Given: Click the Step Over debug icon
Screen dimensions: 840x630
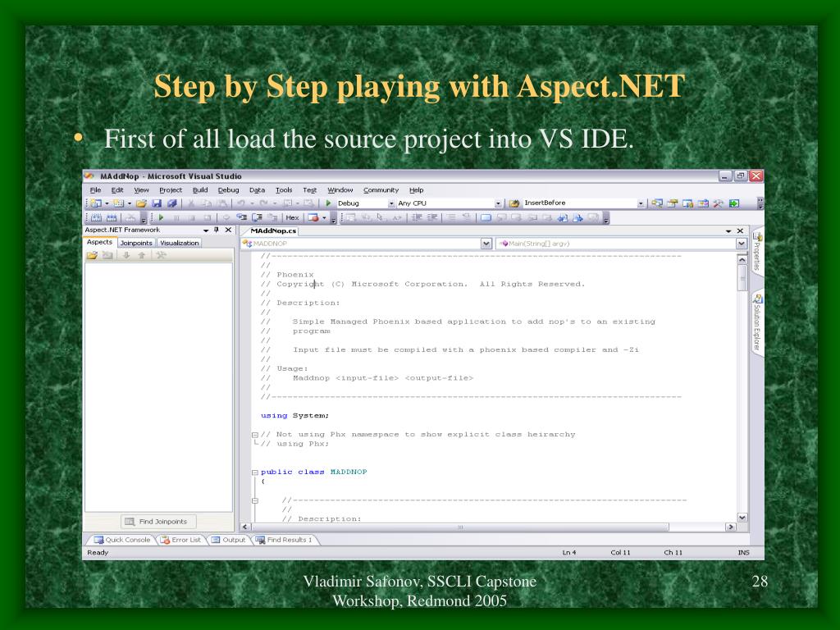Looking at the screenshot, I should click(x=256, y=217).
